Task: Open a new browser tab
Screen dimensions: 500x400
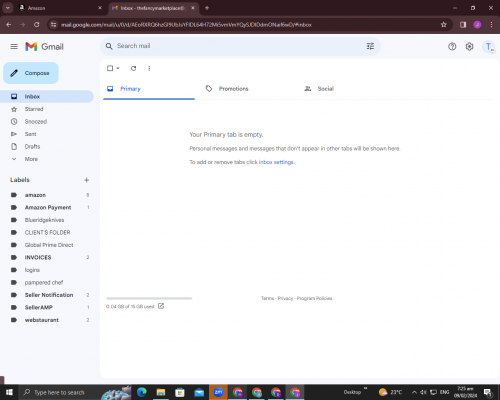Action: [207, 8]
